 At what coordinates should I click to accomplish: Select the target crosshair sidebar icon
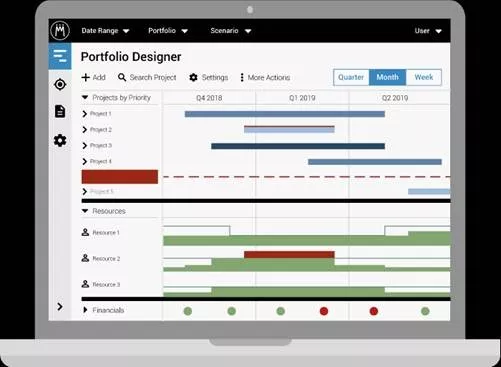(60, 84)
